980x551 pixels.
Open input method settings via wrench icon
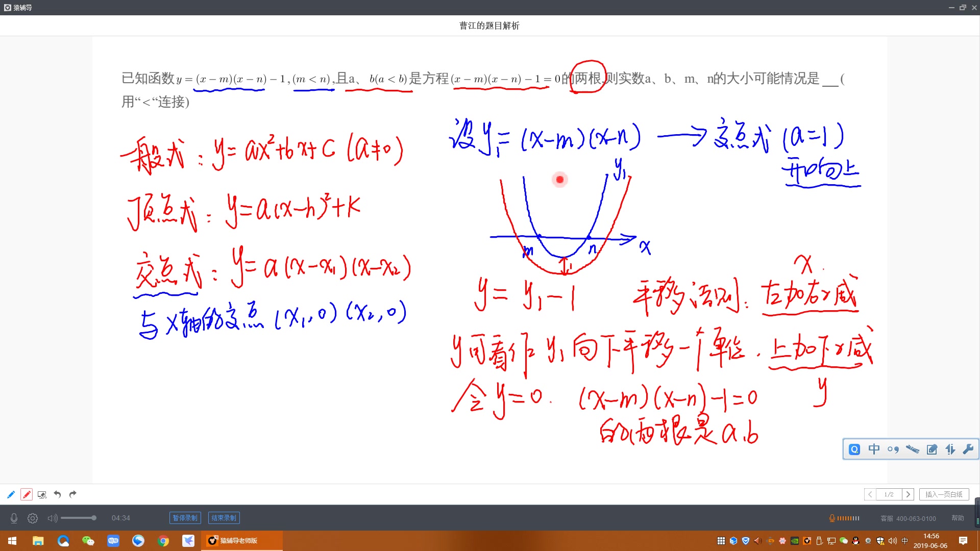pos(968,449)
